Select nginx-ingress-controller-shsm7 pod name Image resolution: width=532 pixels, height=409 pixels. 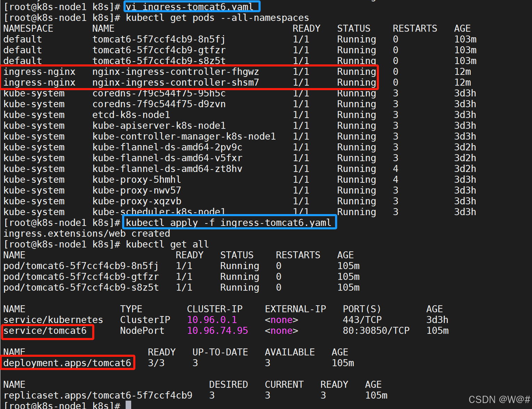pos(176,82)
